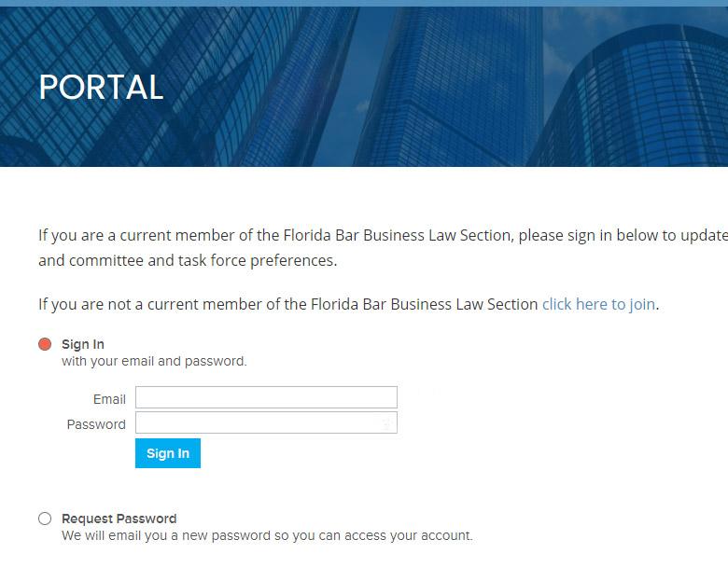Click the Password field label

coord(96,424)
